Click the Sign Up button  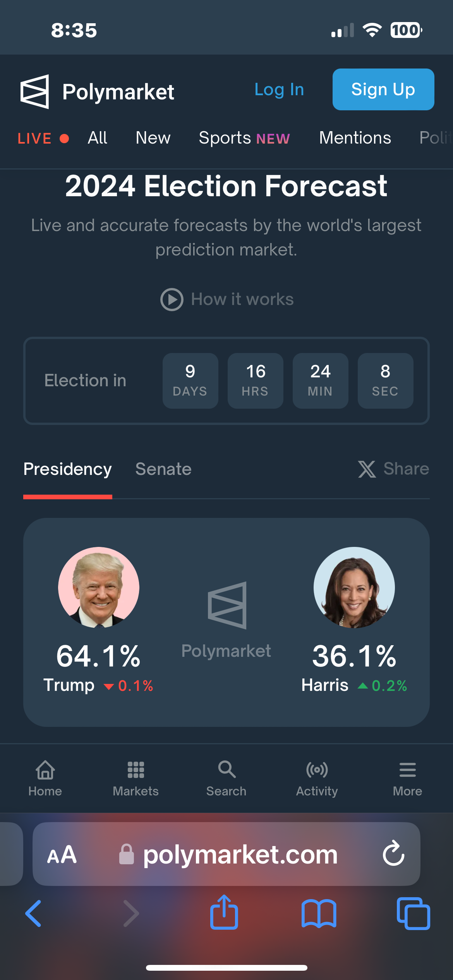383,89
